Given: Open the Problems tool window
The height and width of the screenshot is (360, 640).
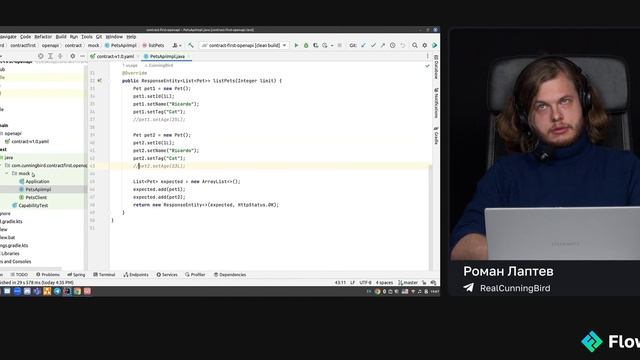Looking at the screenshot, I should (x=48, y=275).
